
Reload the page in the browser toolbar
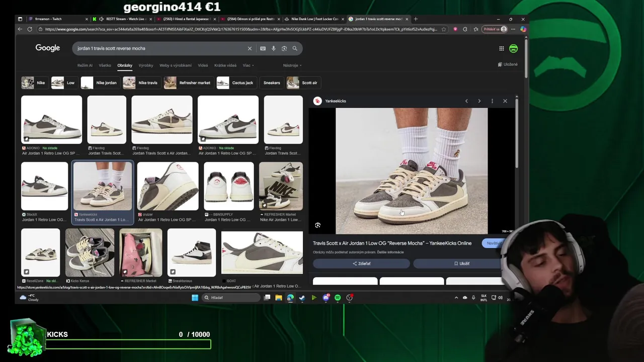(30, 29)
